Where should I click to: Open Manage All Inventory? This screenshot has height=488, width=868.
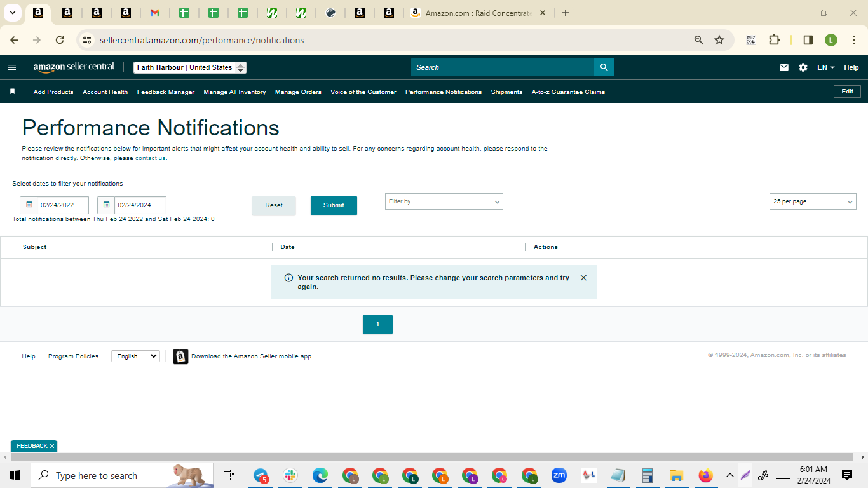pyautogui.click(x=234, y=92)
